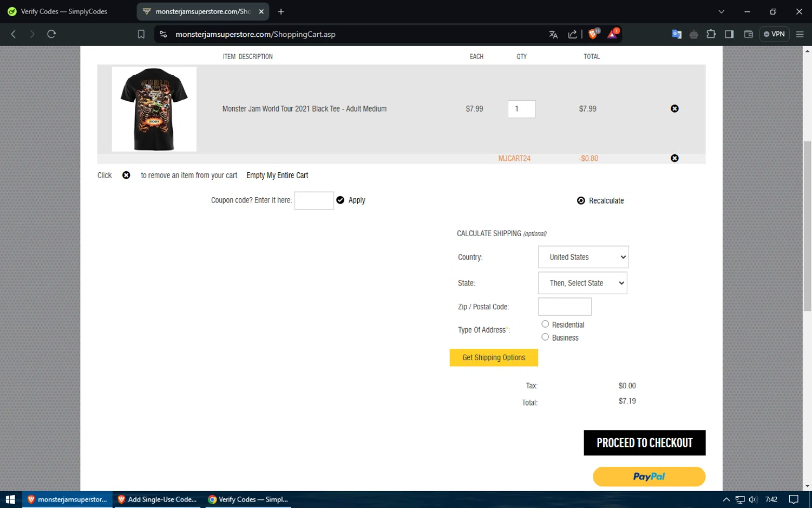This screenshot has height=508, width=812.
Task: Toggle the browser sidebar panel
Action: [x=729, y=34]
